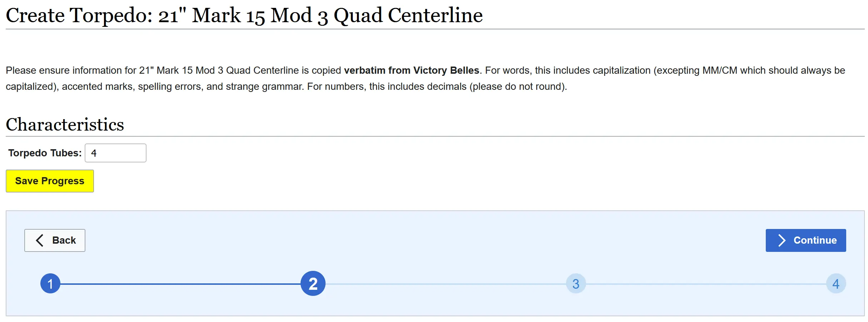Focus the Torpedo Tubes input field
The width and height of the screenshot is (868, 322).
pos(115,153)
